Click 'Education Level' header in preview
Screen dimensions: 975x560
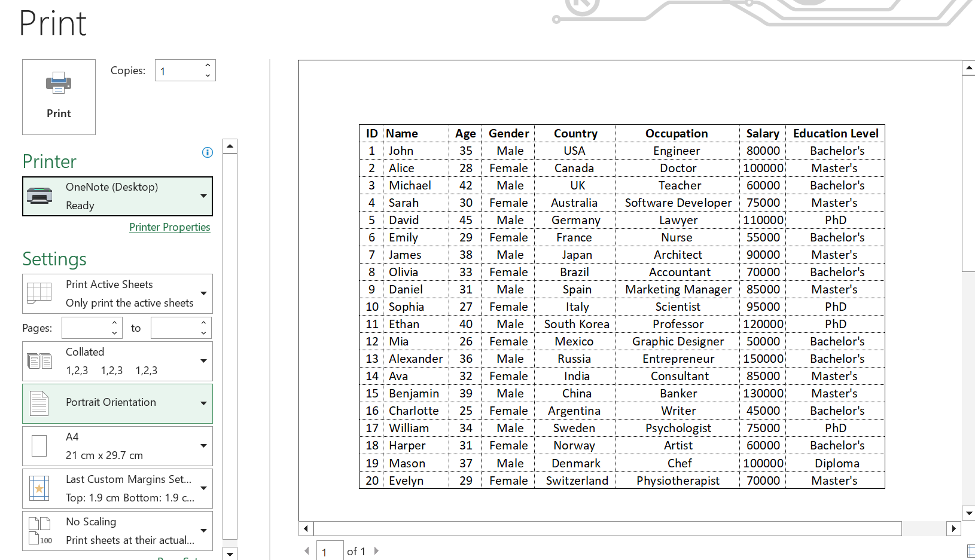click(836, 133)
